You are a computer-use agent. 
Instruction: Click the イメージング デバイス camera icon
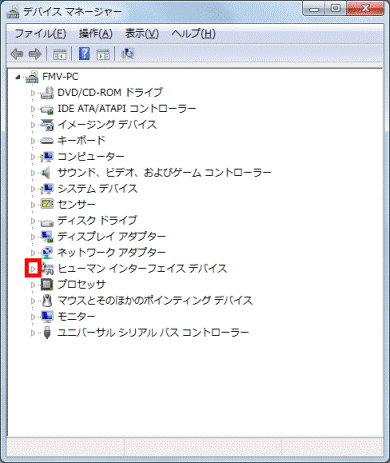[47, 125]
